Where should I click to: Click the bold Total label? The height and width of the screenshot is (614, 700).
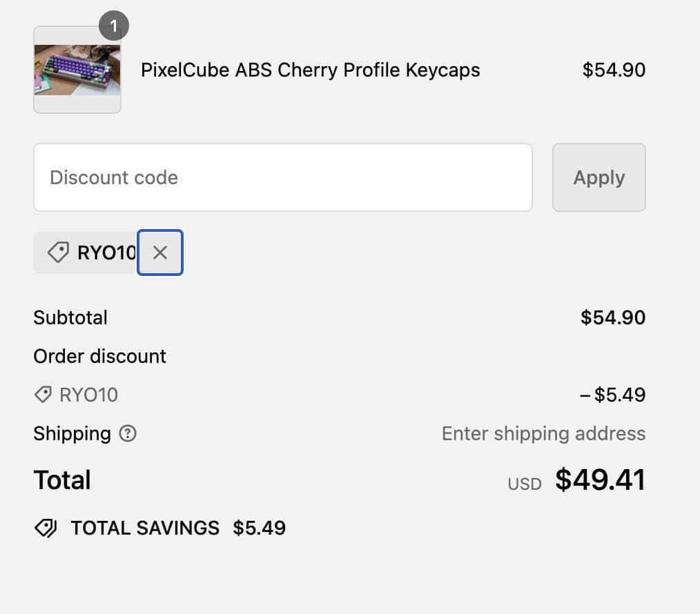pyautogui.click(x=62, y=480)
